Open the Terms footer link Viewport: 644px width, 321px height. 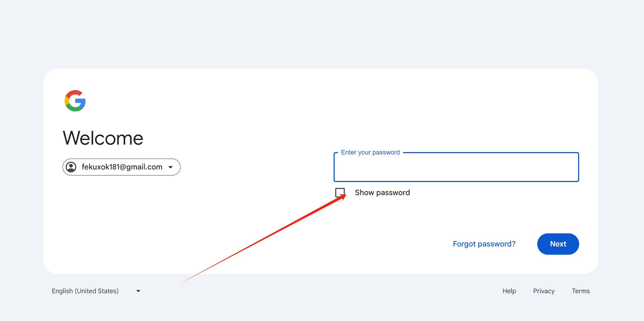tap(580, 291)
